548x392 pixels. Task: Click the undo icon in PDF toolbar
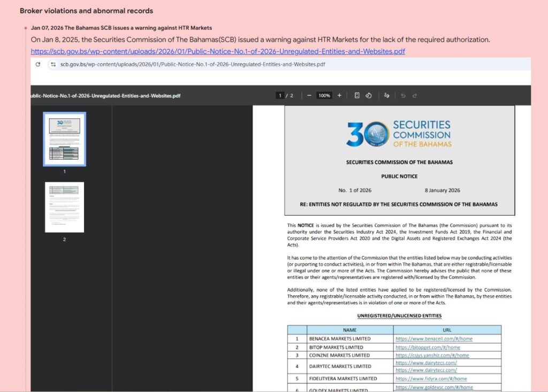point(403,95)
